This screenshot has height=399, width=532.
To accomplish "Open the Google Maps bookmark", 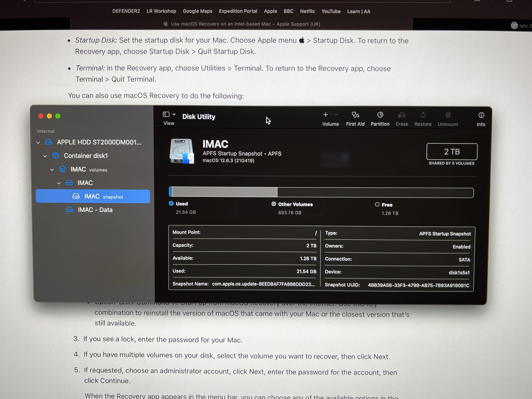I will click(x=197, y=11).
